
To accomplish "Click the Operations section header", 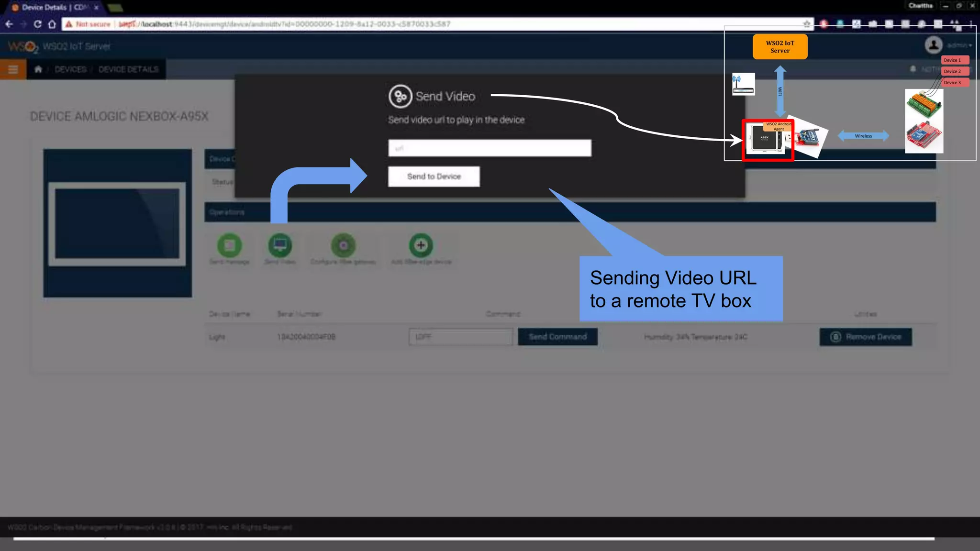I will (570, 212).
